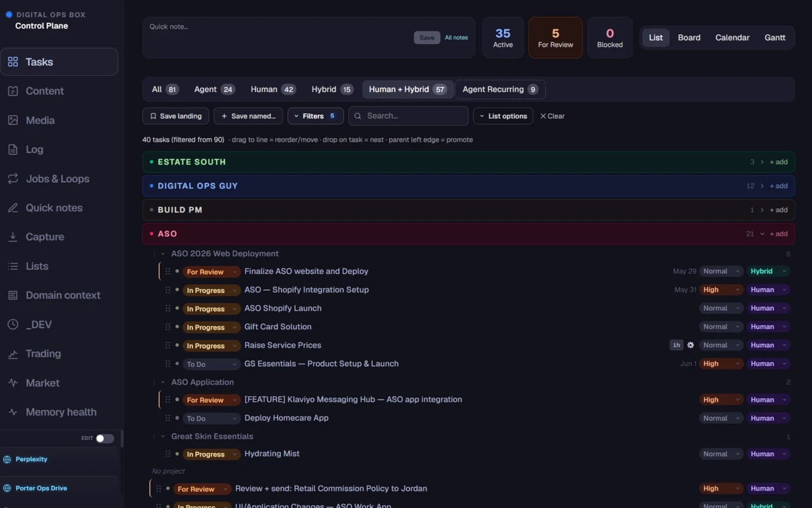Click the Quick notes pencil icon
Image resolution: width=812 pixels, height=508 pixels.
(13, 207)
